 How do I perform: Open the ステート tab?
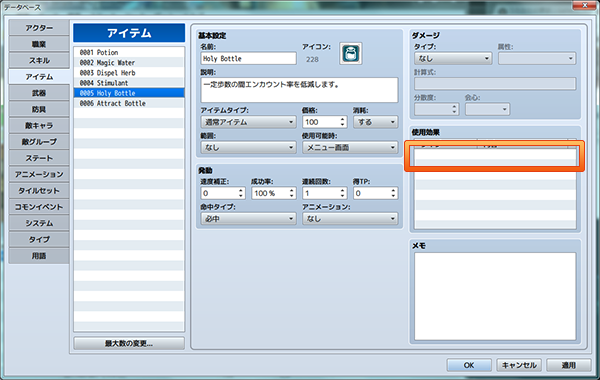tap(39, 158)
